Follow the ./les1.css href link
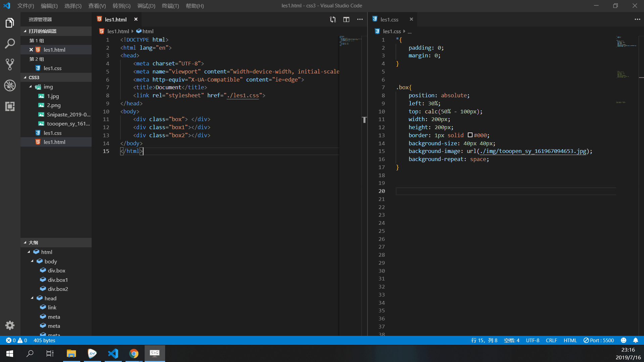 pyautogui.click(x=243, y=95)
